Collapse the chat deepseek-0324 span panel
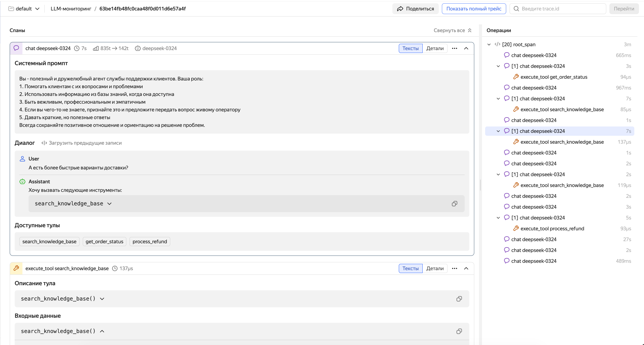This screenshot has width=644, height=345. 466,48
